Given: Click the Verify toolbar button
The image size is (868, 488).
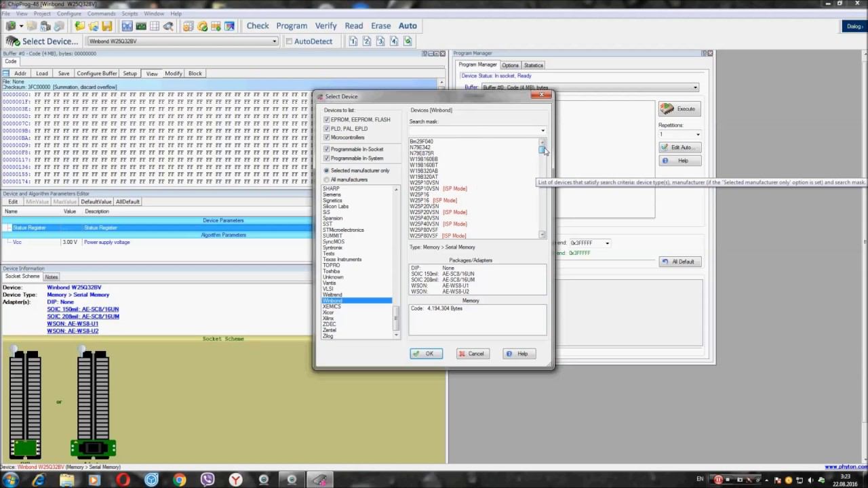Looking at the screenshot, I should [x=326, y=26].
